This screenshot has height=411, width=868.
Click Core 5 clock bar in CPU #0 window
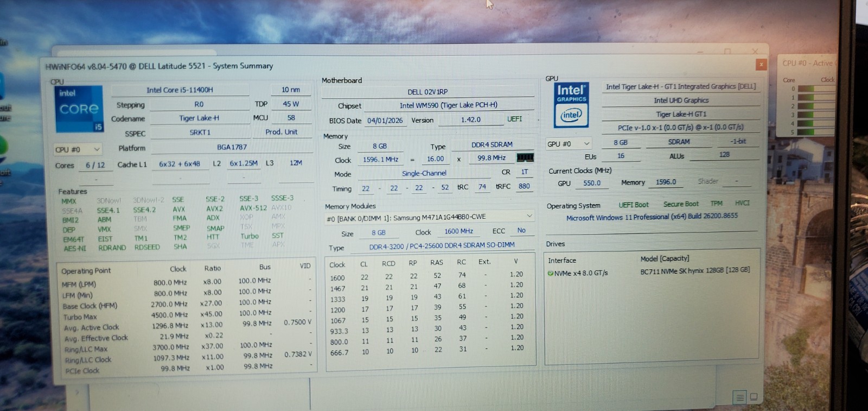pyautogui.click(x=816, y=132)
